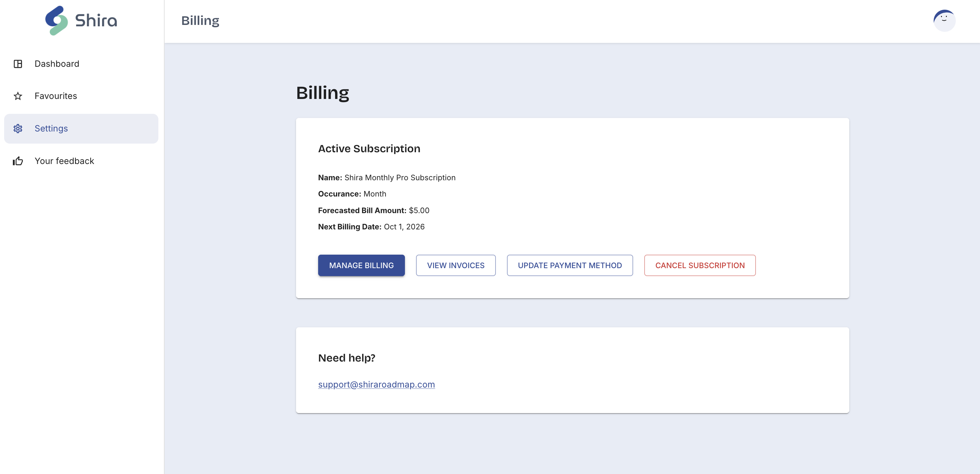Click the Shira Monthly Pro Subscription name
980x474 pixels.
point(400,178)
